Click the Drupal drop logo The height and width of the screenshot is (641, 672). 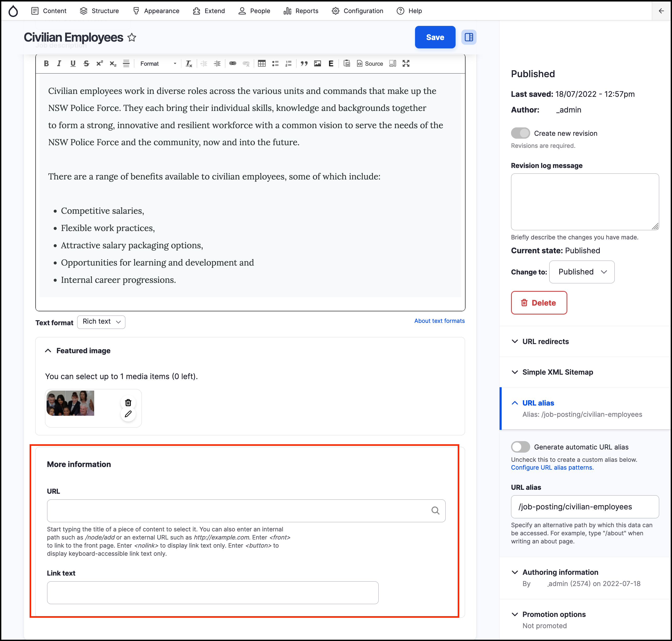13,11
